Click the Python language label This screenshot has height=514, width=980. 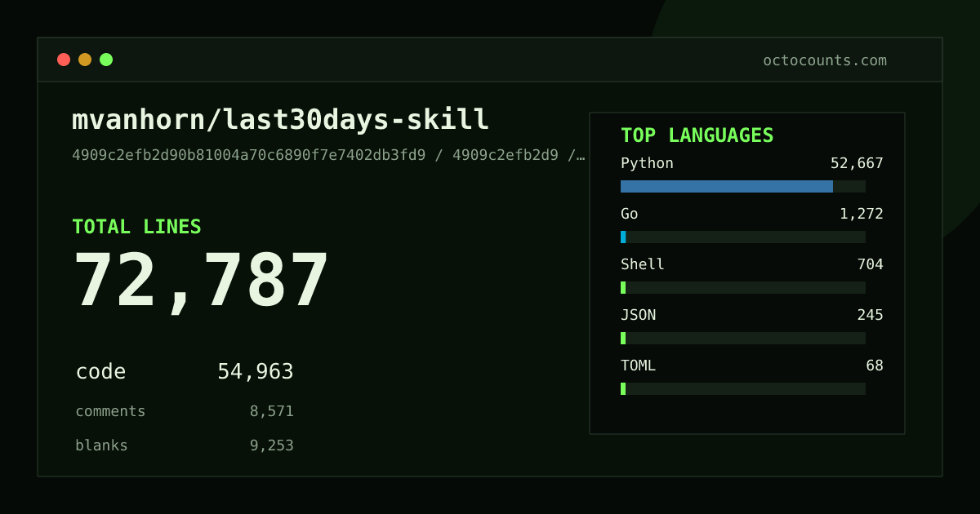[647, 163]
